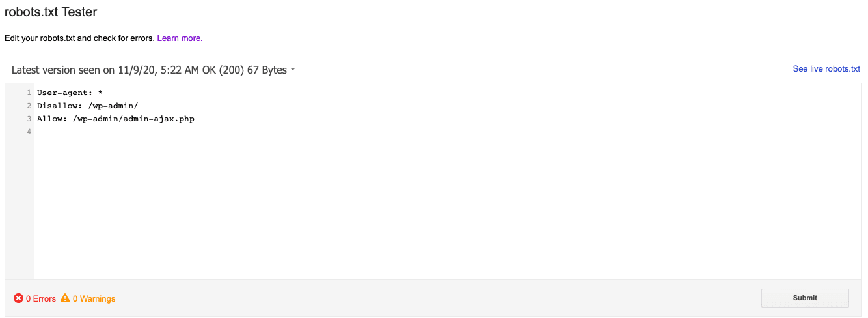The image size is (868, 318).
Task: Click the blank area of the editor
Action: tap(448, 209)
